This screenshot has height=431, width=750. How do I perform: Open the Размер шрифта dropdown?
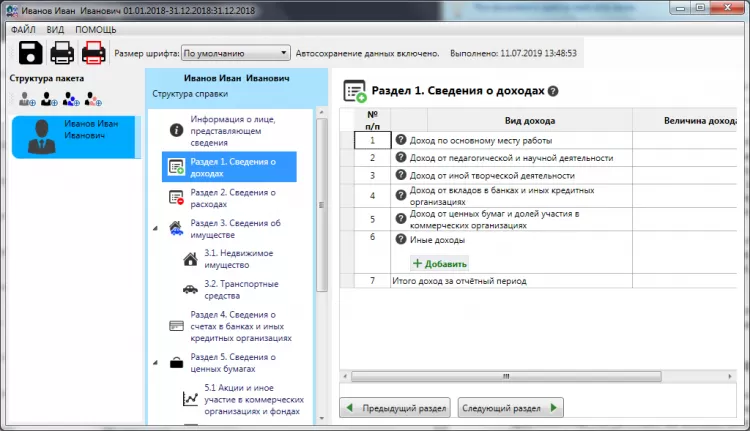[x=236, y=53]
